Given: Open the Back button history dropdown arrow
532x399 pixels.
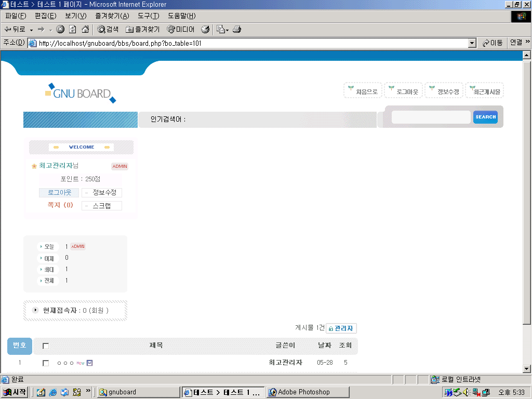Looking at the screenshot, I should 31,30.
